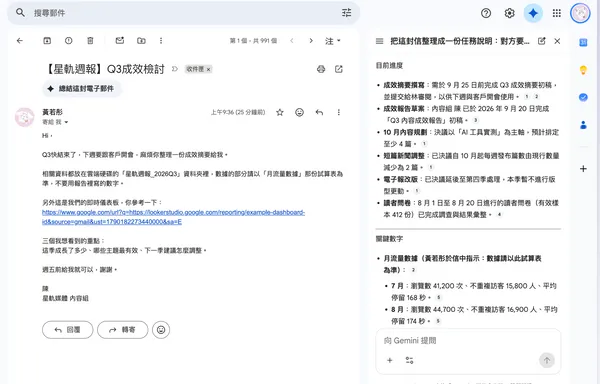Remove the 收件匣 label from email
This screenshot has width=600, height=384.
209,70
